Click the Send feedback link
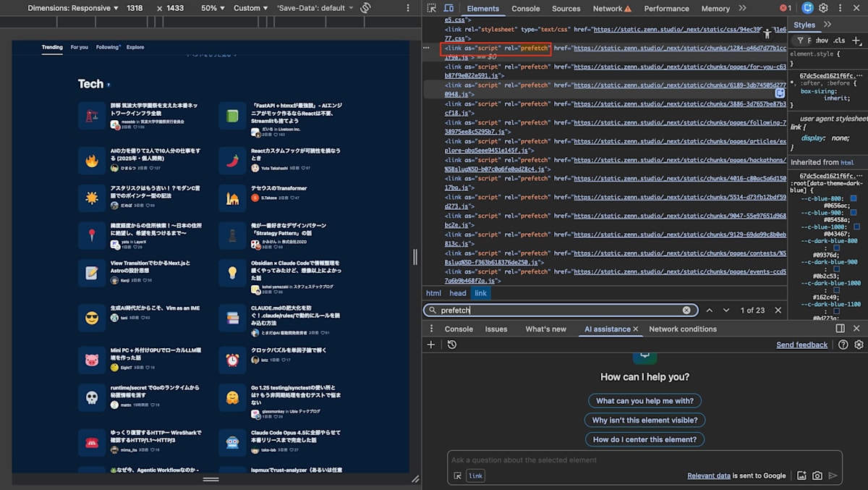868x490 pixels. (801, 345)
